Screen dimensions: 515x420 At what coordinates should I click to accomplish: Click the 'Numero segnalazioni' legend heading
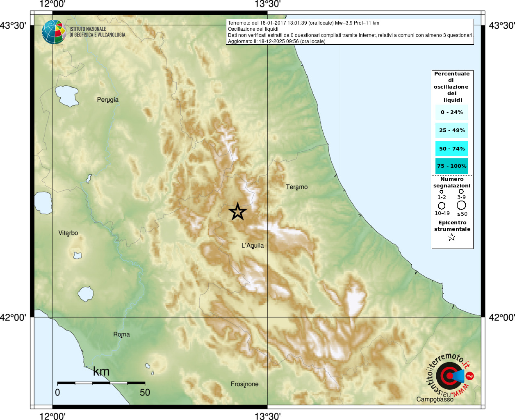pyautogui.click(x=452, y=183)
